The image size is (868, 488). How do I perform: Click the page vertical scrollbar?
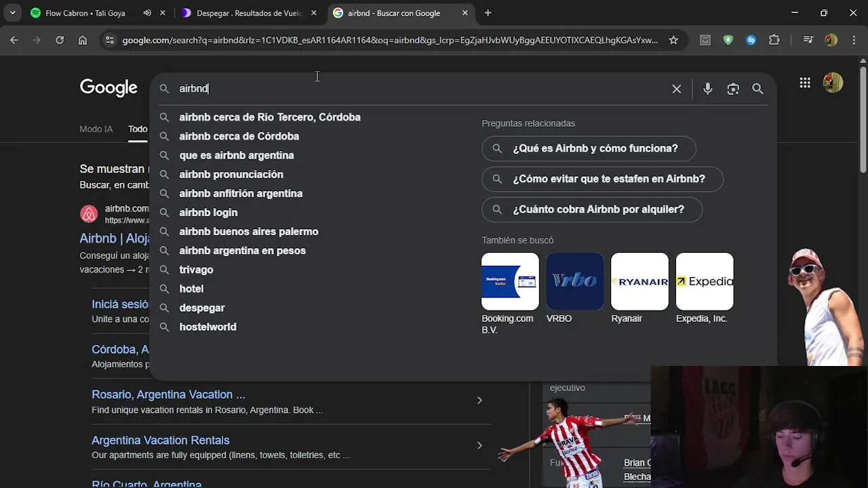[863, 121]
